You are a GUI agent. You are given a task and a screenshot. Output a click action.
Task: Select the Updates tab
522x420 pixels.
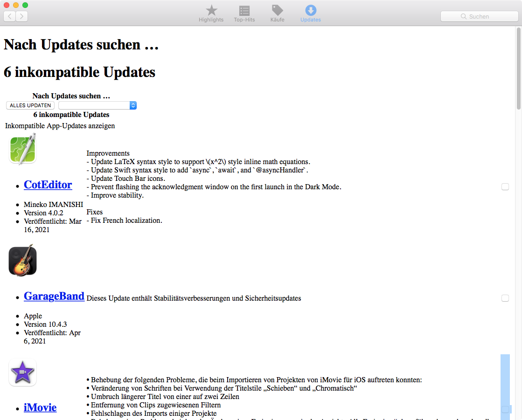pos(310,14)
